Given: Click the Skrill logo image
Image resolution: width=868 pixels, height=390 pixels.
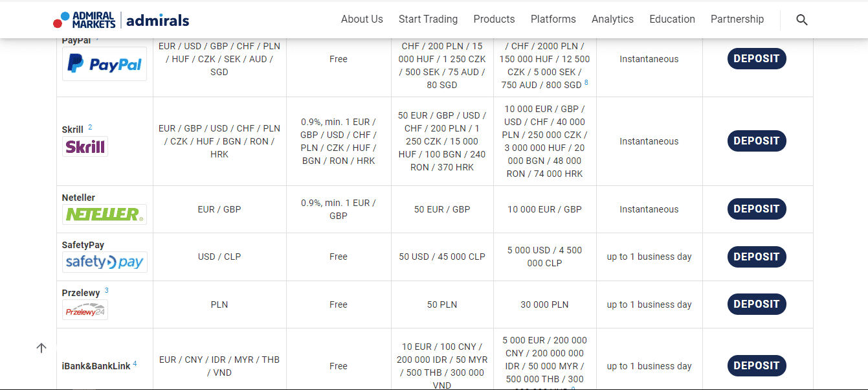Looking at the screenshot, I should coord(85,146).
